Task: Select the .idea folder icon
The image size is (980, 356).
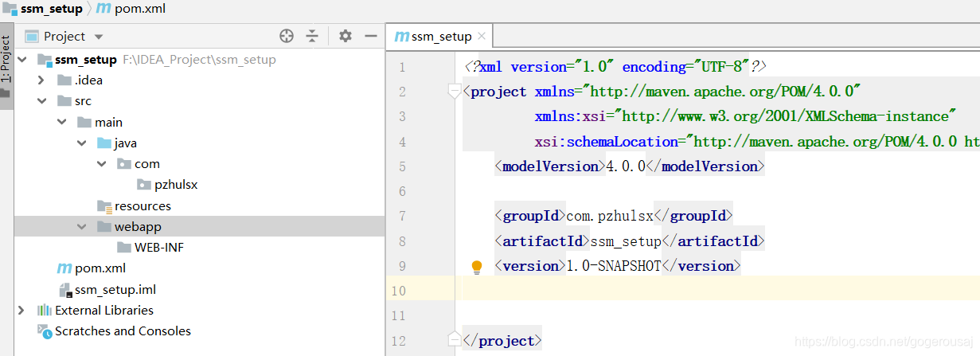Action: (64, 80)
